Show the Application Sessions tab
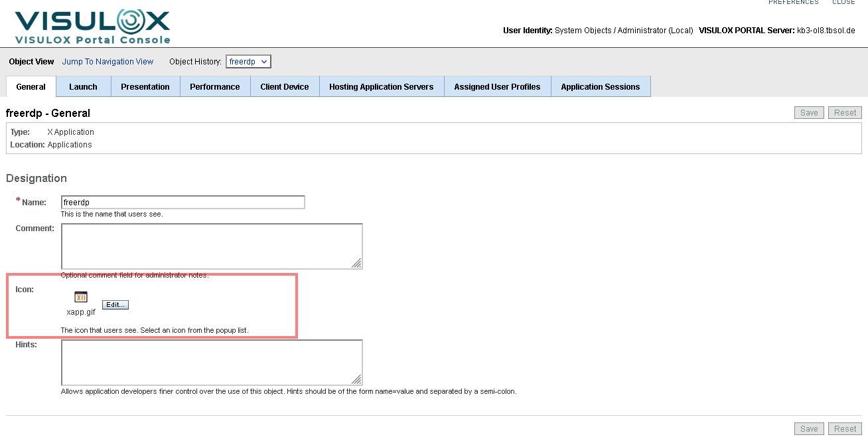This screenshot has height=447, width=868. 600,87
